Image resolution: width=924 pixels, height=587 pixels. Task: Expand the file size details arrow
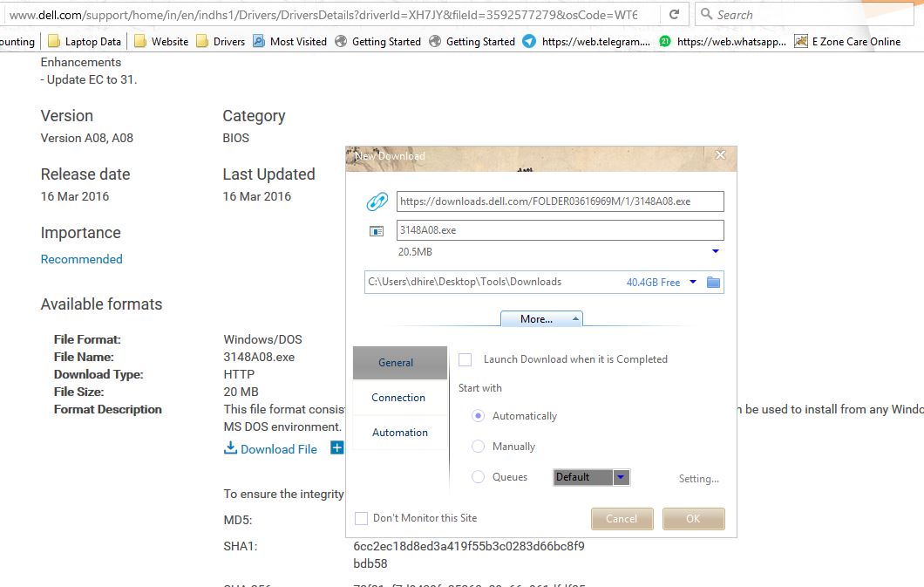click(x=716, y=252)
